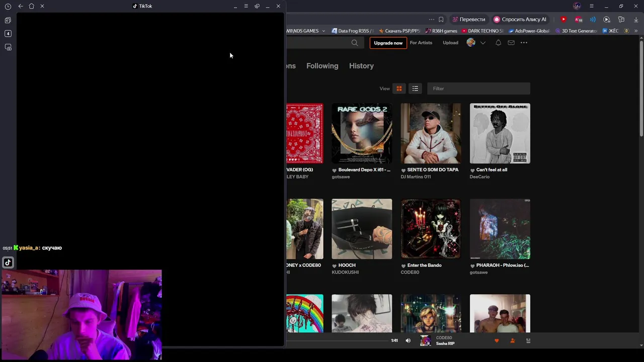Image resolution: width=644 pixels, height=362 pixels.
Task: Open the home page in TikTok window
Action: point(31,6)
